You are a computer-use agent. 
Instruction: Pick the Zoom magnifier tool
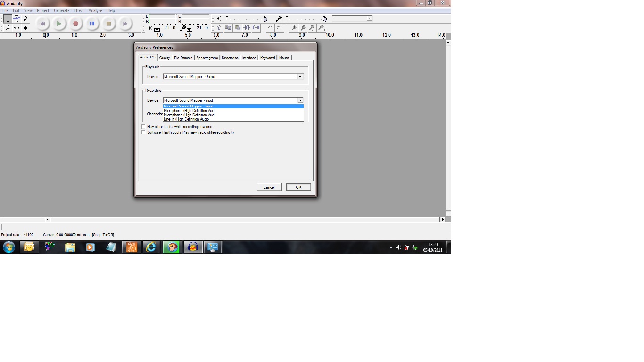[x=8, y=28]
